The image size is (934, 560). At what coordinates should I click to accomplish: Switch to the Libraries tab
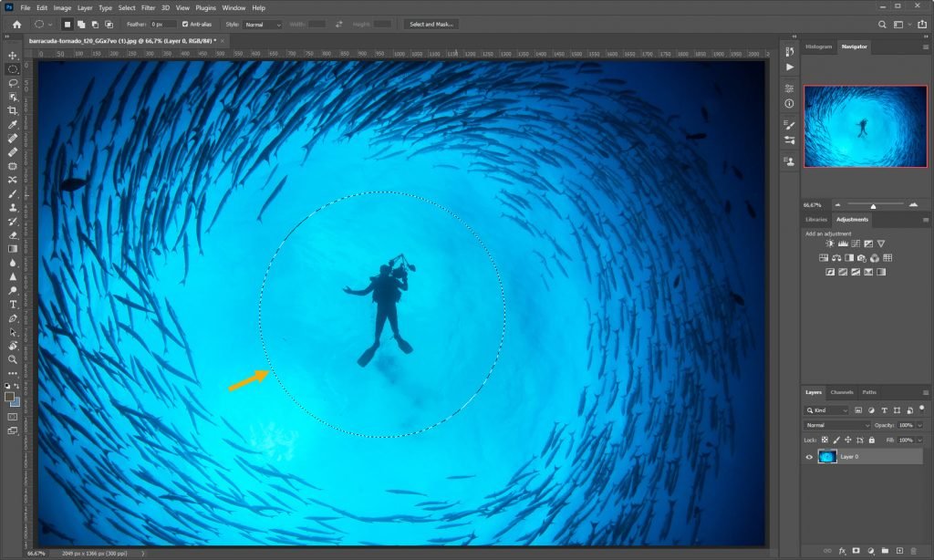pos(816,220)
